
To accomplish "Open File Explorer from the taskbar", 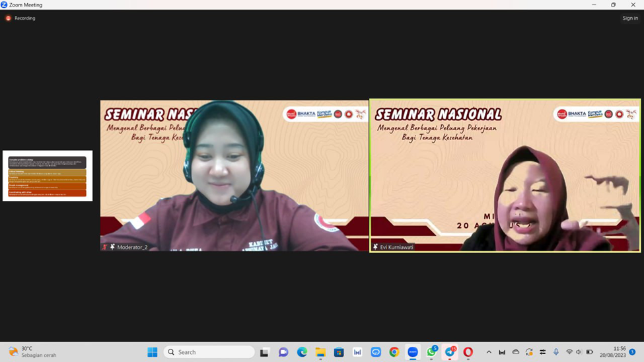I will pyautogui.click(x=320, y=352).
